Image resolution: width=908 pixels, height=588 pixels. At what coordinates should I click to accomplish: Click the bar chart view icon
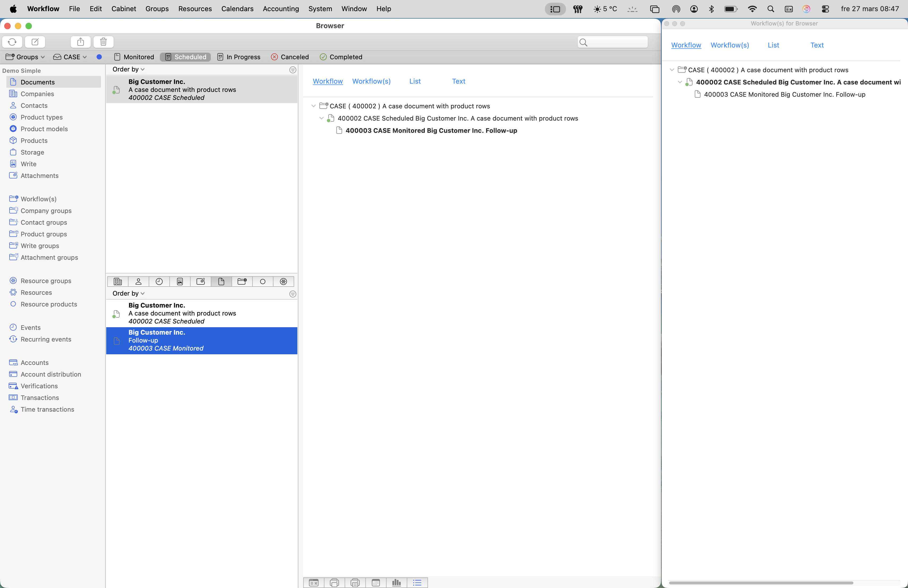(x=396, y=582)
